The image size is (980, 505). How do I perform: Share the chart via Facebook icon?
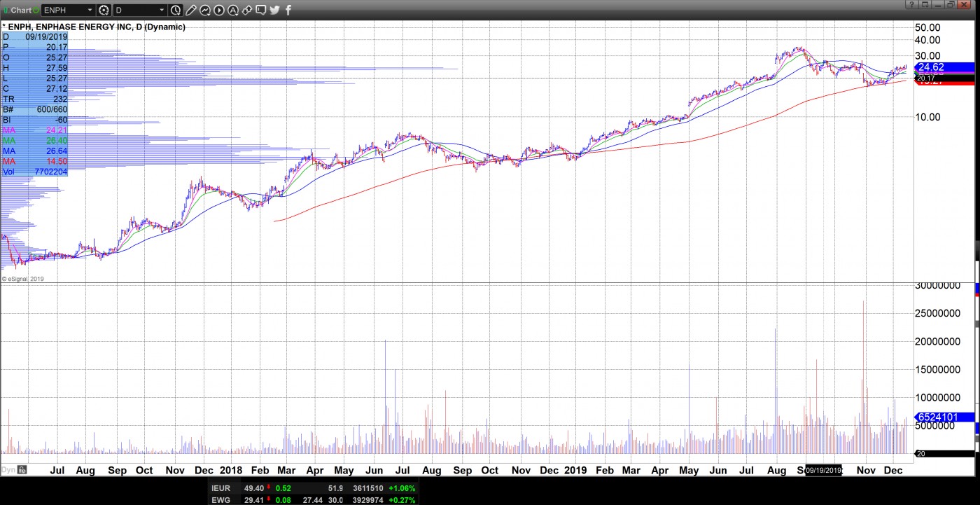(288, 10)
